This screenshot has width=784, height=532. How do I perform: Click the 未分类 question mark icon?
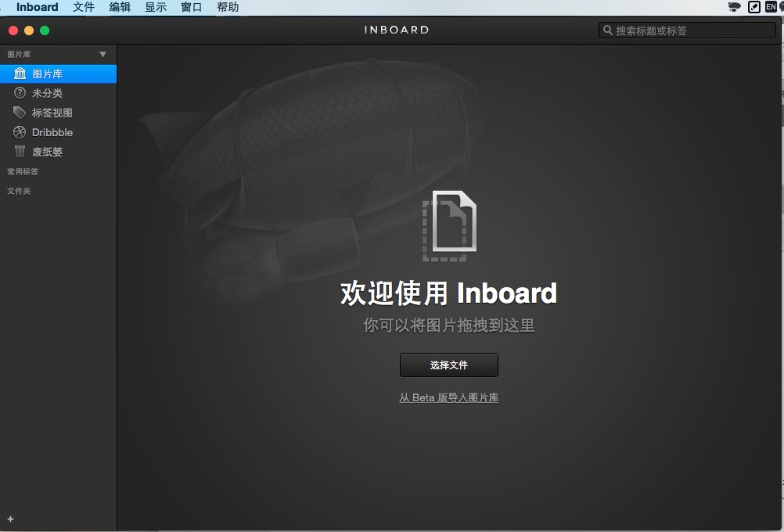pos(20,93)
